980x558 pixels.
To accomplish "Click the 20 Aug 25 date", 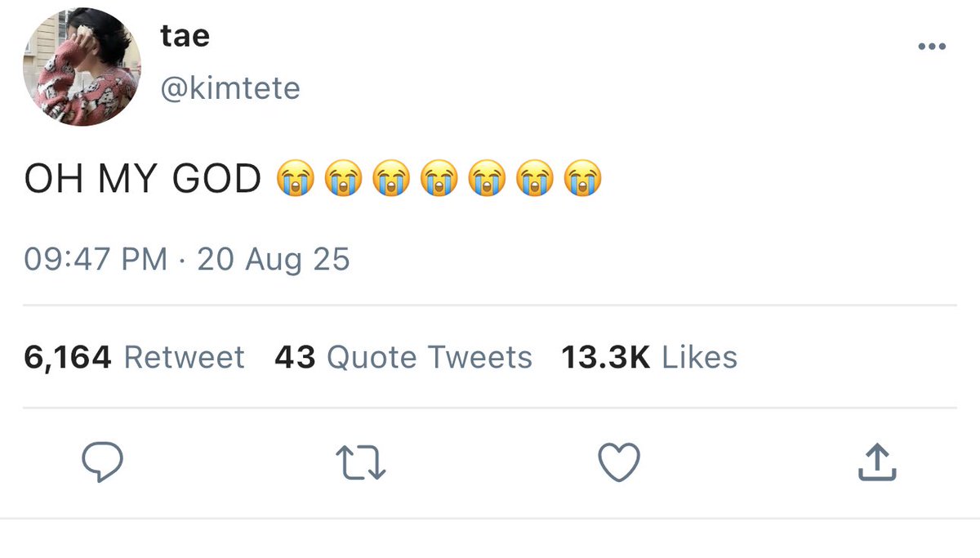I will (x=274, y=259).
